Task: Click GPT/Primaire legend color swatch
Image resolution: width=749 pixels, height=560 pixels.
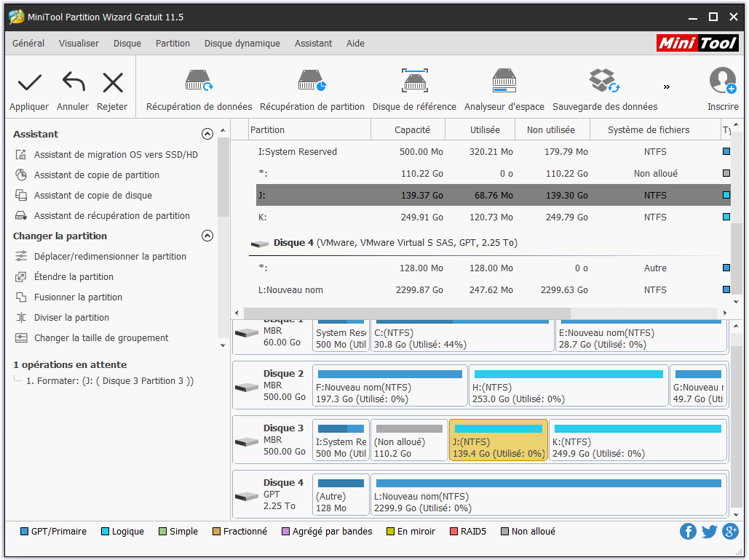Action: [x=24, y=532]
